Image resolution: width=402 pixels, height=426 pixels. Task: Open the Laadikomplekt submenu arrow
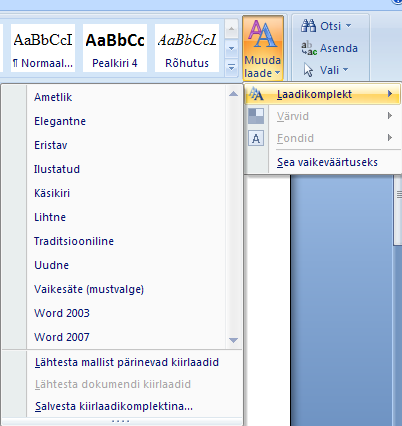click(x=390, y=94)
